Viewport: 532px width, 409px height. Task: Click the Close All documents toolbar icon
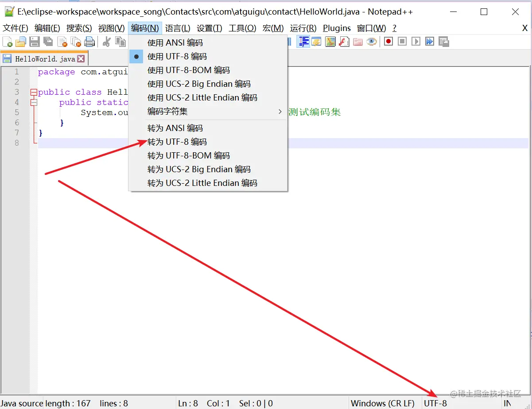(76, 42)
